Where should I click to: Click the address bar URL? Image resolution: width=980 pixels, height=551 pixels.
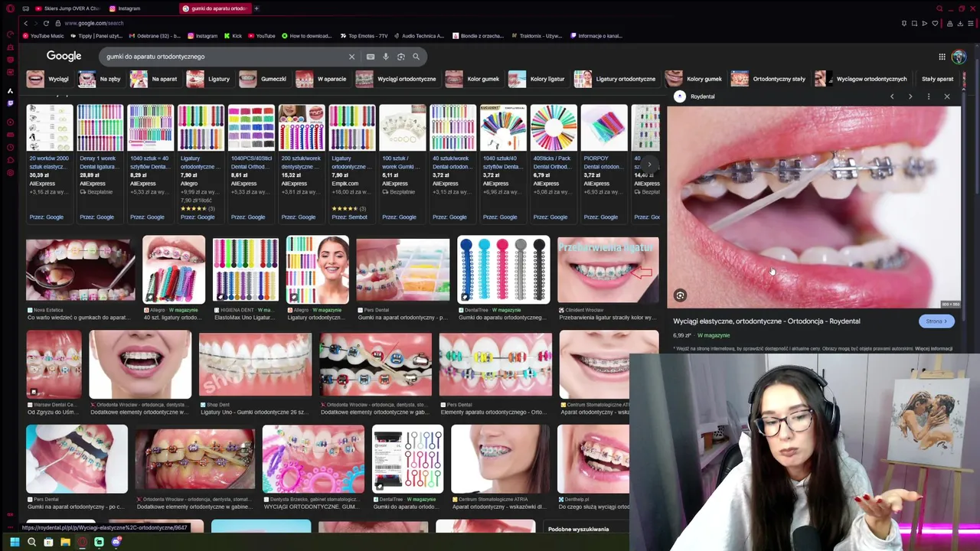pyautogui.click(x=94, y=23)
